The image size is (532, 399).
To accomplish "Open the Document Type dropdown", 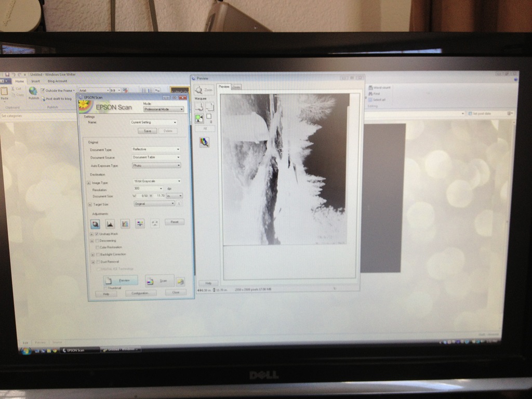I will (156, 149).
